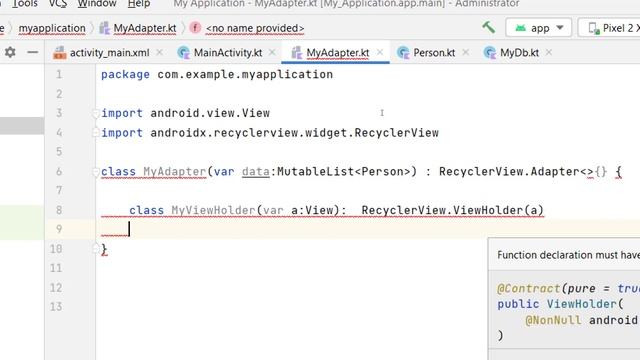Click the Function declaration error message
640x360 pixels.
(568, 255)
